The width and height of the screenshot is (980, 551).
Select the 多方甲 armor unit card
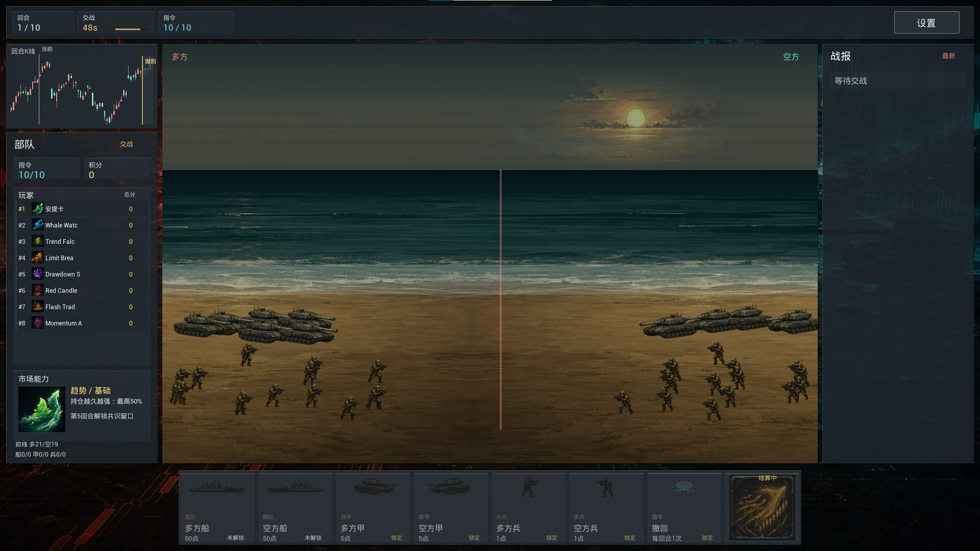click(373, 508)
